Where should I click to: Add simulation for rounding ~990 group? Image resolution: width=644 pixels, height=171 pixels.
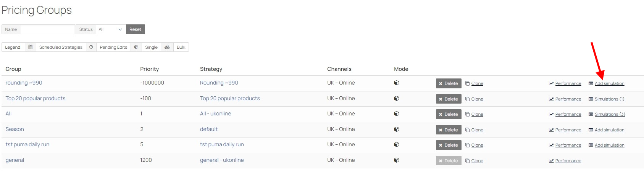609,83
